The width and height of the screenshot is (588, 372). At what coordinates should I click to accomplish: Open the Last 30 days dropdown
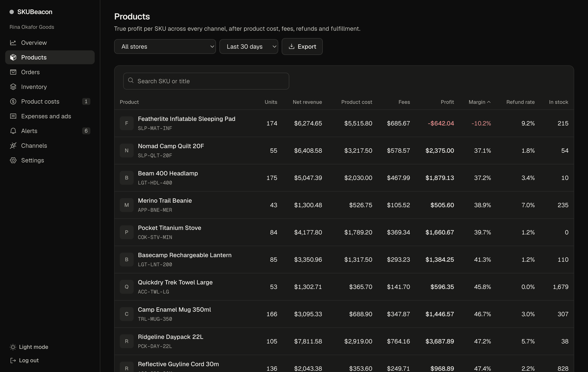pyautogui.click(x=249, y=46)
